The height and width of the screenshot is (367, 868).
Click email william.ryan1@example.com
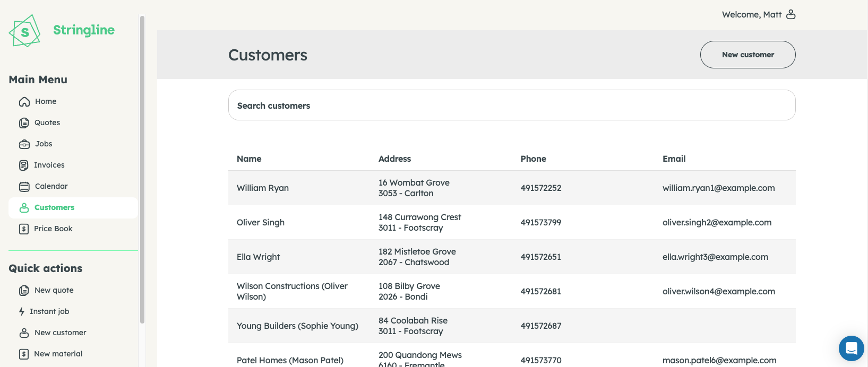(719, 188)
